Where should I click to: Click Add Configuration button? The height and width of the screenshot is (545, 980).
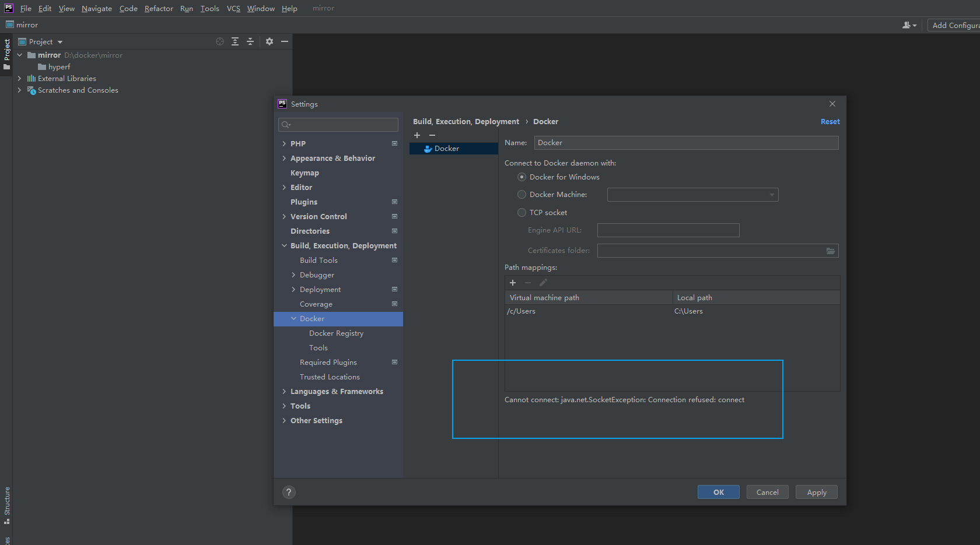click(954, 25)
